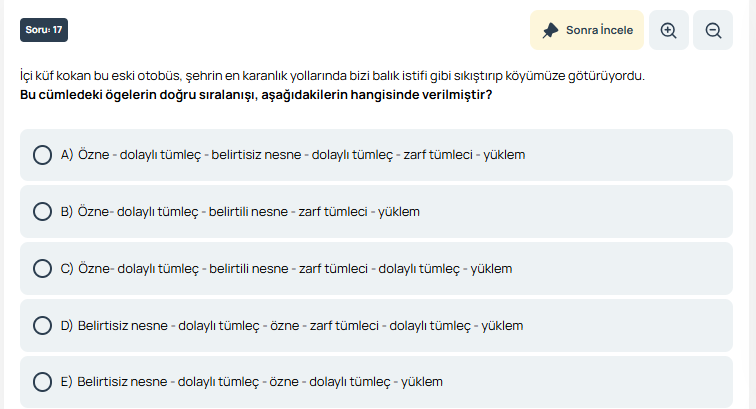Click the zoom out magnifier icon
756x409 pixels.
[713, 30]
